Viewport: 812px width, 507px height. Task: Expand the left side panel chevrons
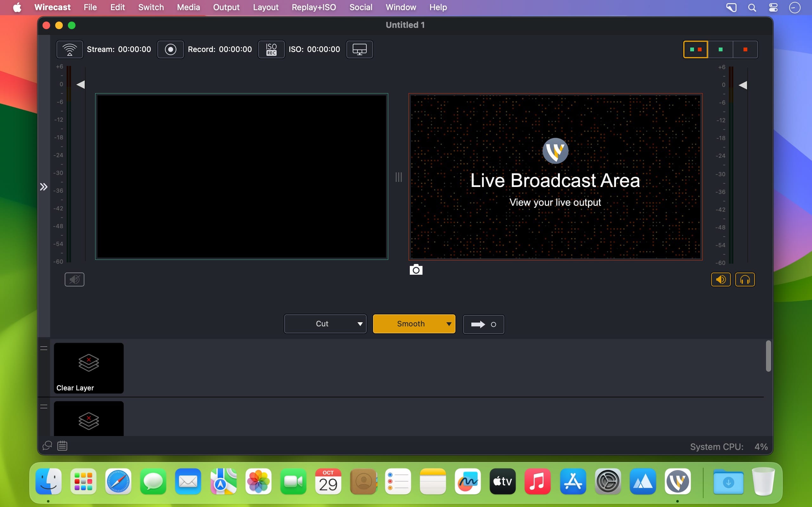coord(44,187)
